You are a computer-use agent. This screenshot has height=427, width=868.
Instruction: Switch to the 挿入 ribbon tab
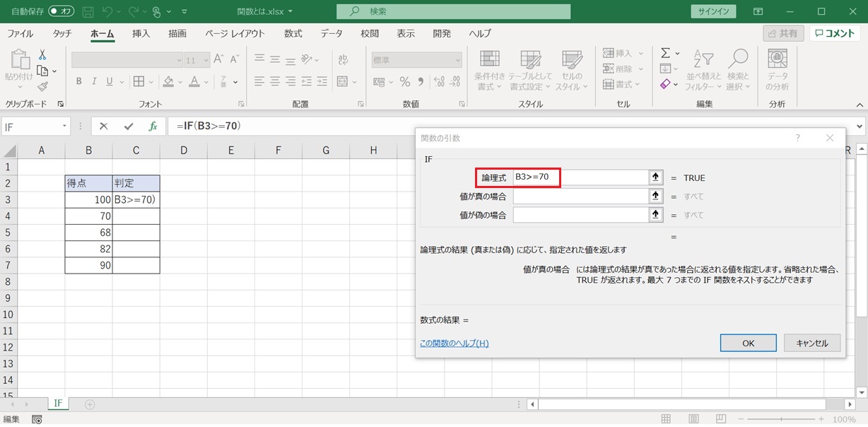[141, 33]
